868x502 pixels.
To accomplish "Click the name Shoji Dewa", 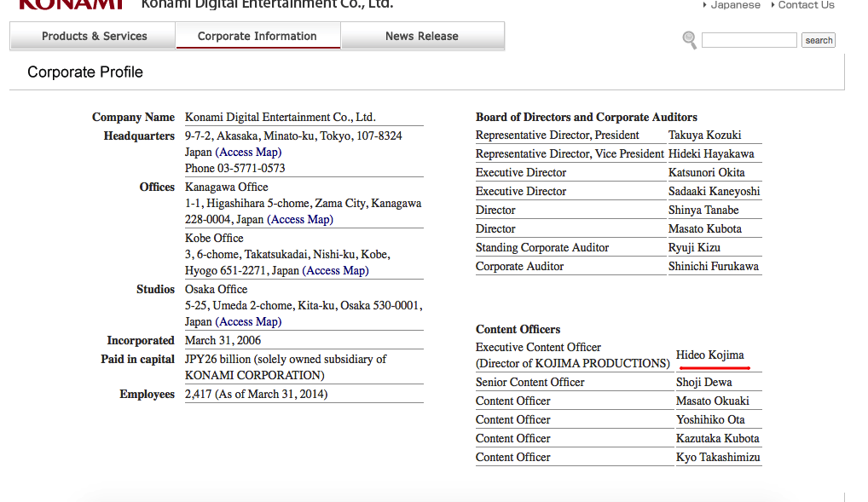I will tap(703, 383).
